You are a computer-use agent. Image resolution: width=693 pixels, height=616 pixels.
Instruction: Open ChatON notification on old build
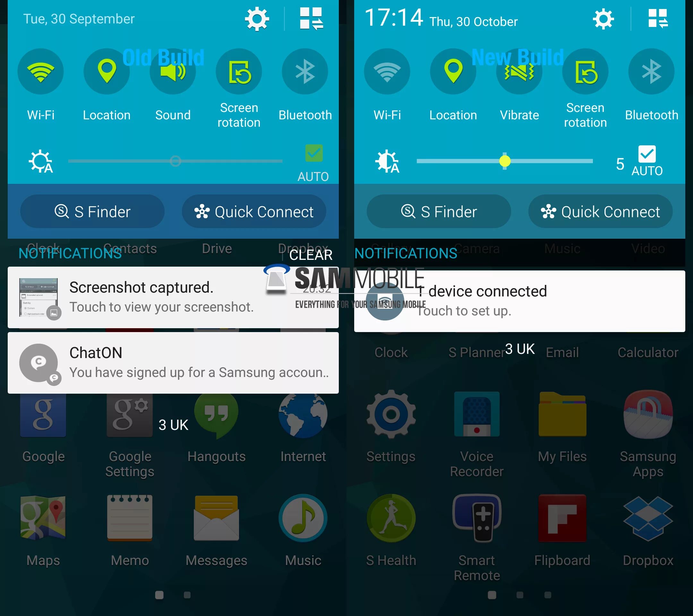point(173,362)
